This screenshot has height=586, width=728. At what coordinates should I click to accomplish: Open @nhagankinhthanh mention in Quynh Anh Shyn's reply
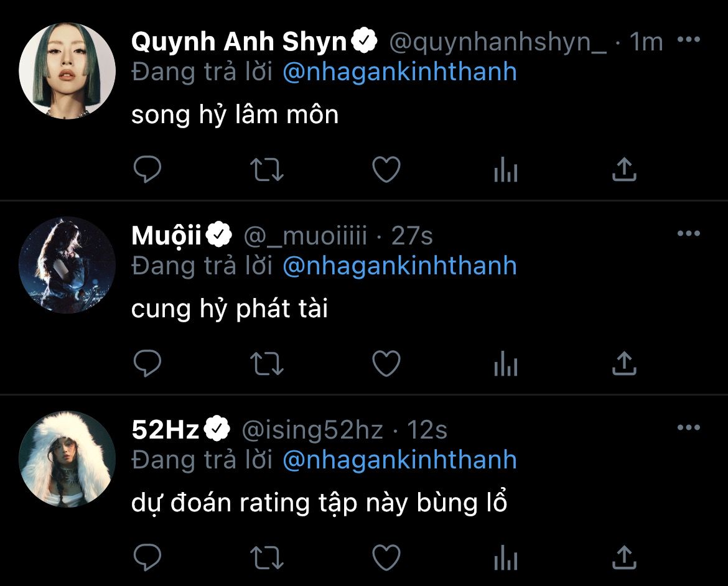click(399, 72)
